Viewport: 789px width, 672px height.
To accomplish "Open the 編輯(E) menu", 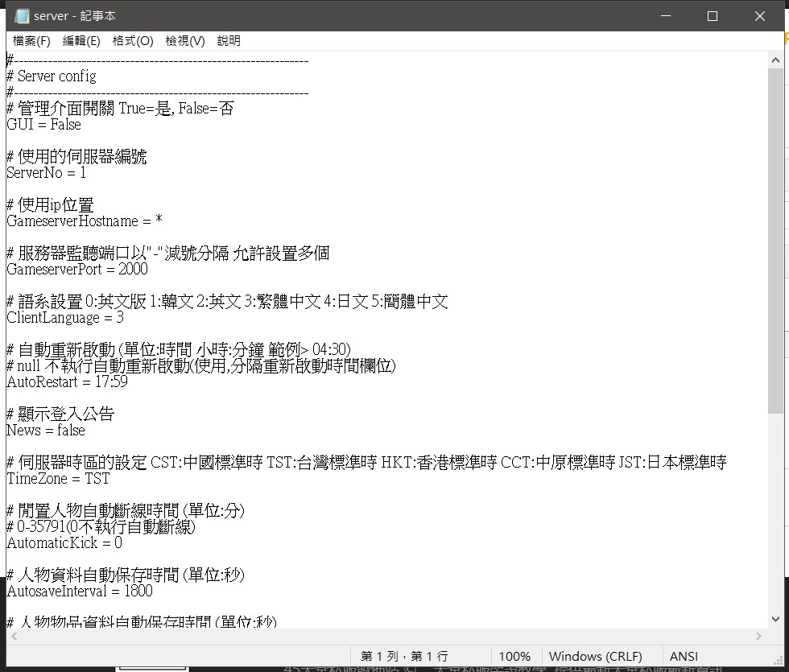I will point(81,41).
